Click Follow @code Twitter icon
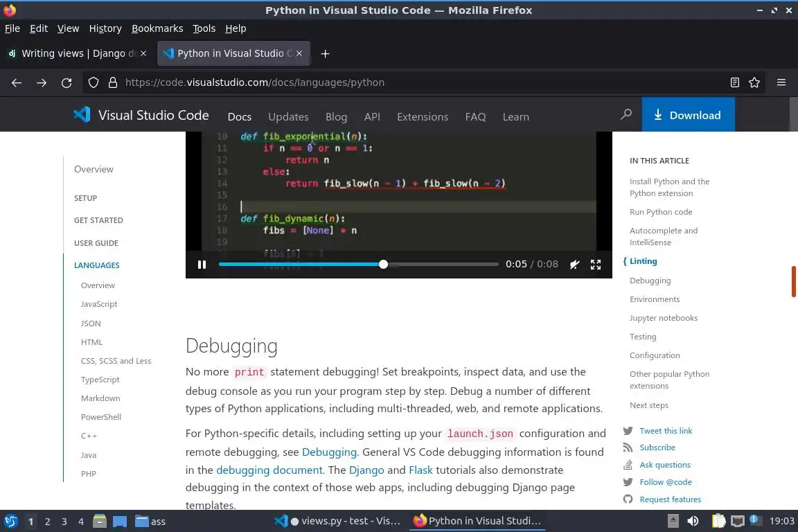The image size is (798, 532). [x=628, y=482]
